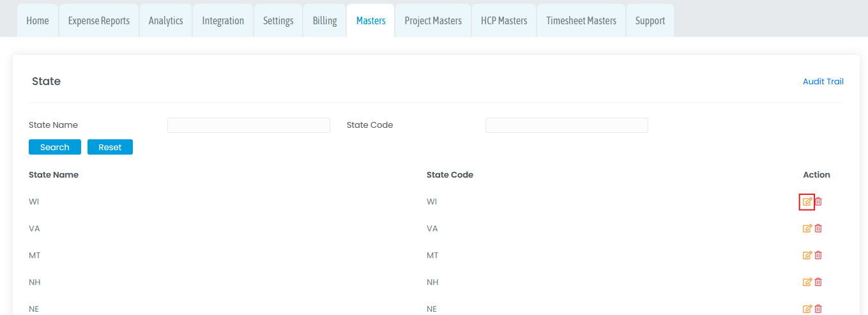The height and width of the screenshot is (315, 868).
Task: Delete the WI state row
Action: [x=818, y=202]
